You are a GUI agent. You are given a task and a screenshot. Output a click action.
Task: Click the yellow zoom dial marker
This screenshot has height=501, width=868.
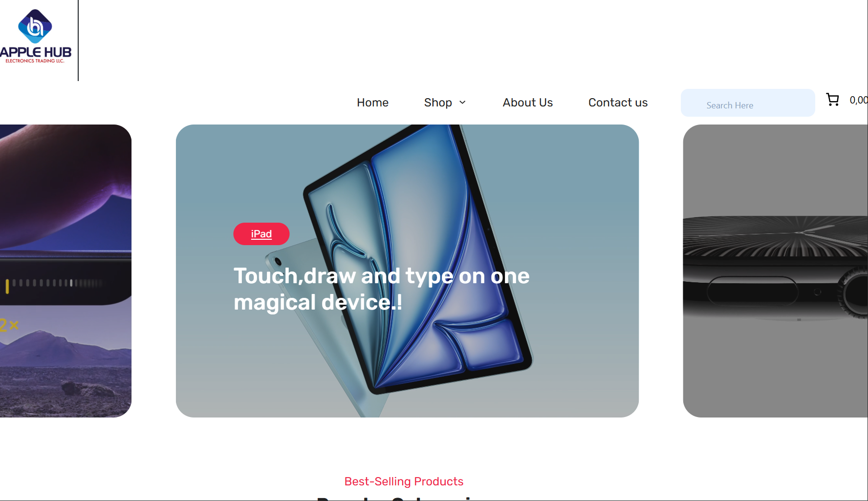click(x=7, y=286)
